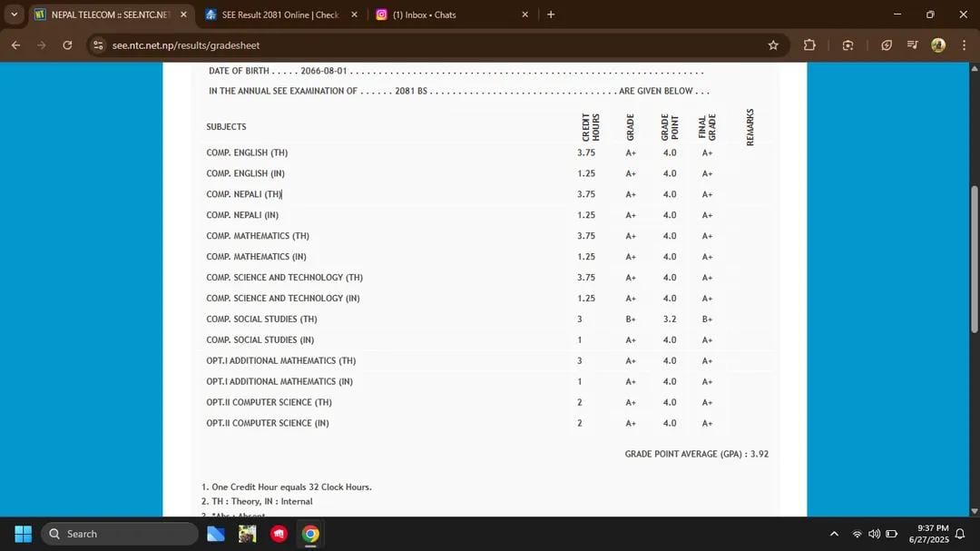Open the browser extensions puzzle icon
The width and height of the screenshot is (980, 551).
point(809,44)
